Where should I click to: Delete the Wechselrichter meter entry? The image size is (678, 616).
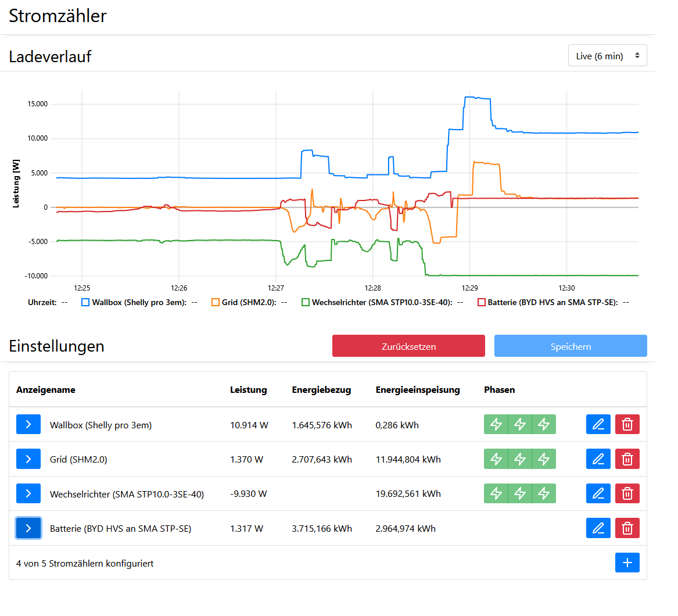tap(627, 493)
